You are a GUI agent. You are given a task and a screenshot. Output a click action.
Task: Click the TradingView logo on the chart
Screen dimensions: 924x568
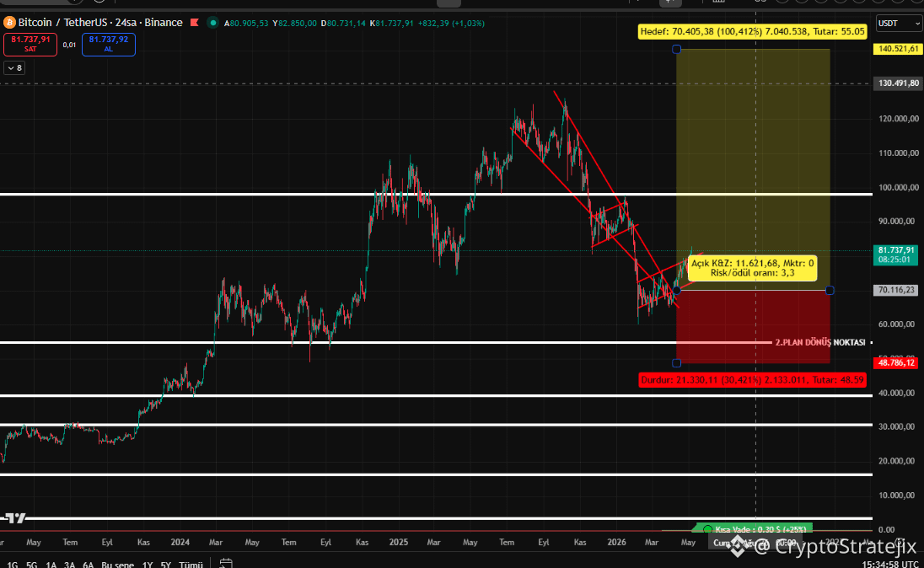coord(14,518)
